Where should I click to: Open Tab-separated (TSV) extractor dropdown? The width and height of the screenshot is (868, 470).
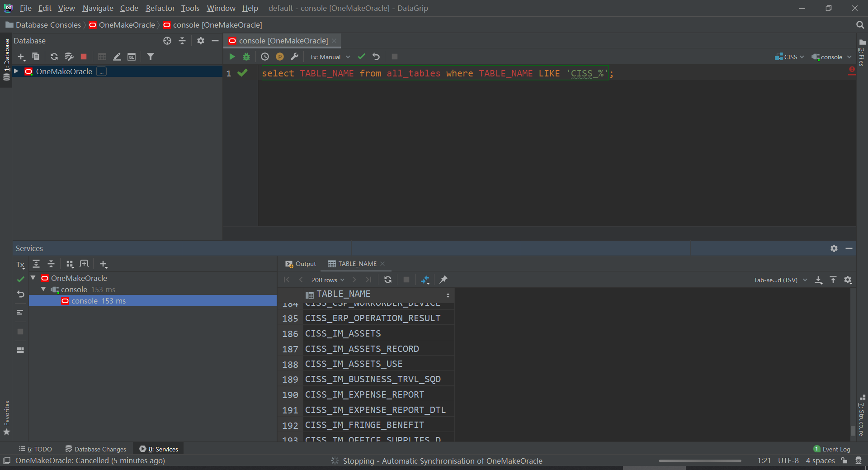[780, 280]
